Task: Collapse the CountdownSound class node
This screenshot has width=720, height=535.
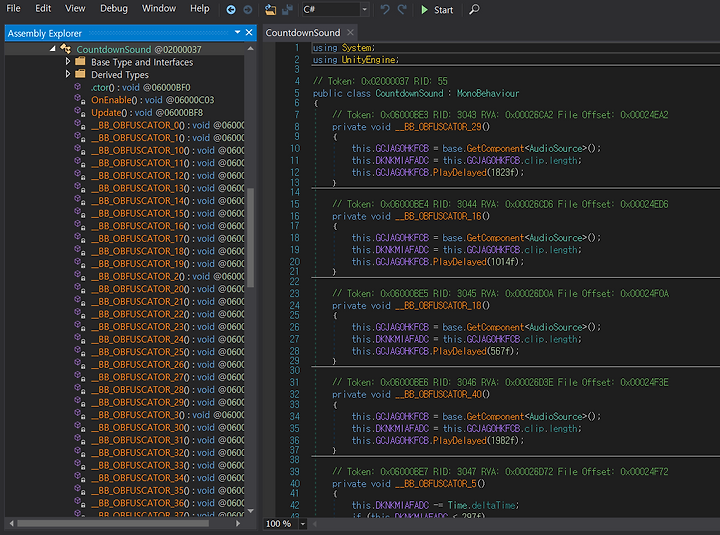Action: coord(52,49)
